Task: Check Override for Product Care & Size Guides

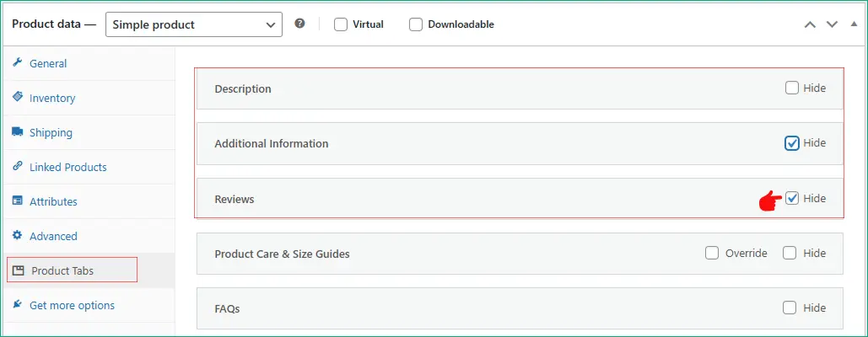Action: (712, 253)
